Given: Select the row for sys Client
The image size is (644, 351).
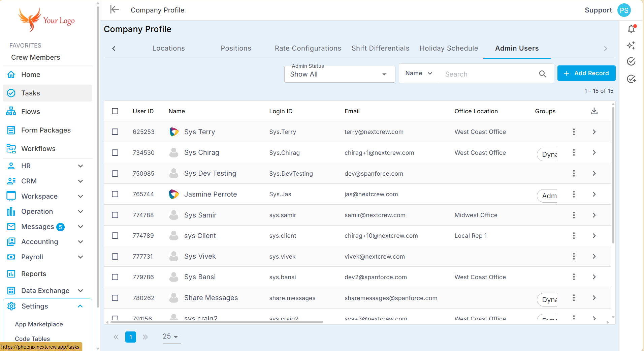Looking at the screenshot, I should [115, 235].
